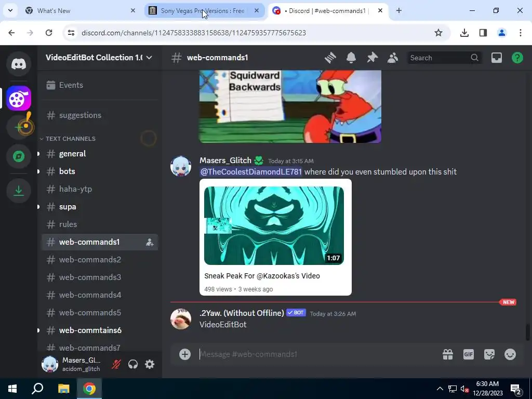This screenshot has width=532, height=399.
Task: Create invite for web-commands1 channel
Action: point(150,242)
